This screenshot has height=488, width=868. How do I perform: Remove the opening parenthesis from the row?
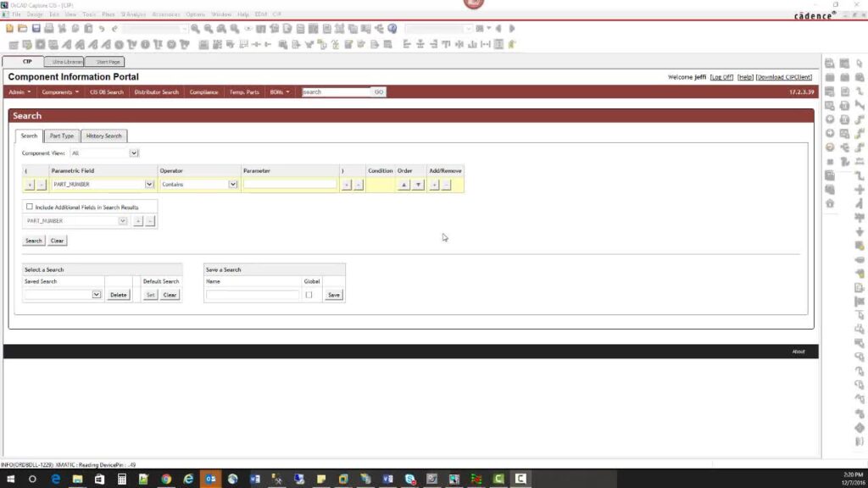coord(42,184)
